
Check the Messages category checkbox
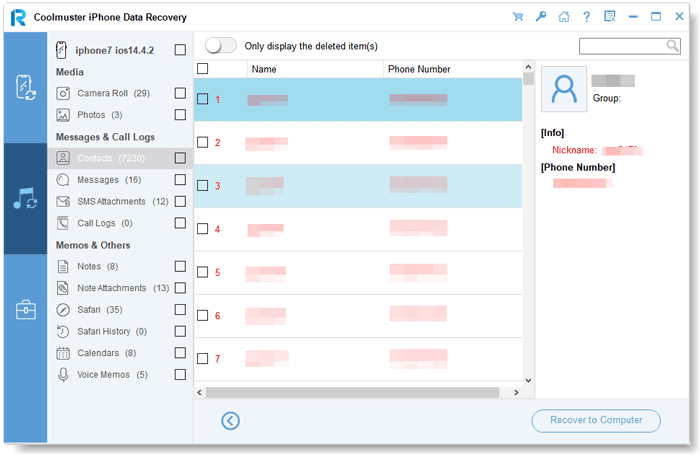coord(180,180)
